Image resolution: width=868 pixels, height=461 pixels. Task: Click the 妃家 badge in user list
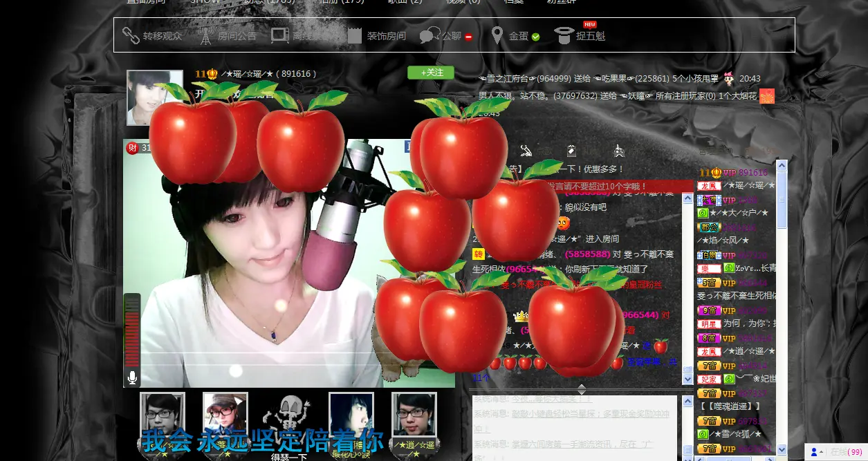[x=709, y=379]
